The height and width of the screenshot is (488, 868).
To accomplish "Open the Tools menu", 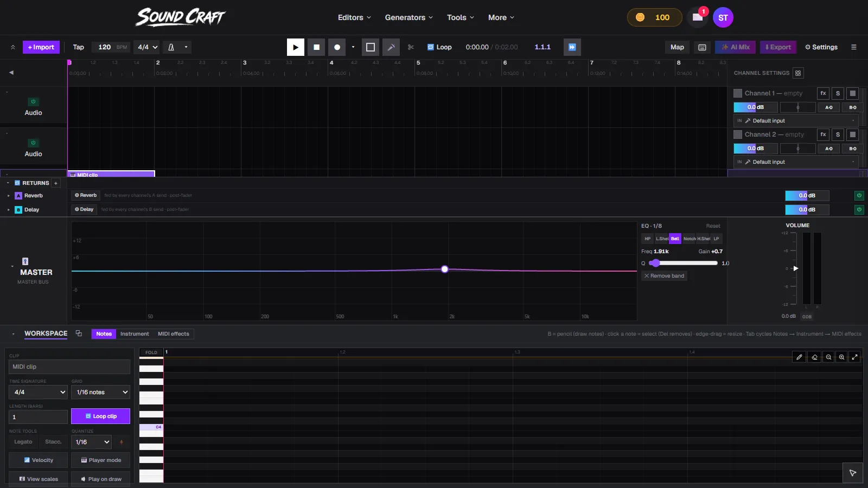I will click(x=460, y=17).
